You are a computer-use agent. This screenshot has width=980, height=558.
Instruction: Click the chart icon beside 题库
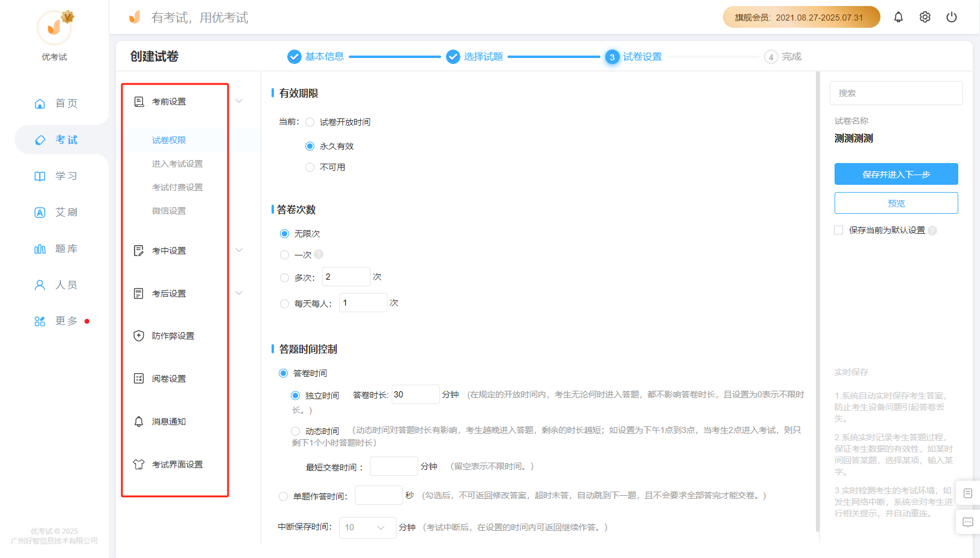pyautogui.click(x=40, y=249)
